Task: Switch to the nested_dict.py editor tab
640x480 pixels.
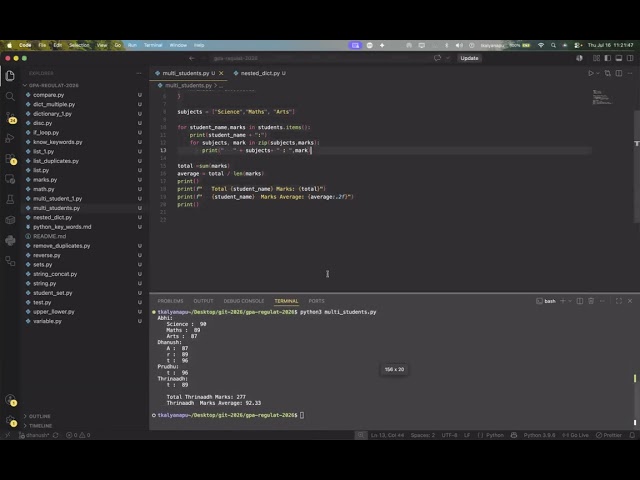Action: [x=260, y=73]
